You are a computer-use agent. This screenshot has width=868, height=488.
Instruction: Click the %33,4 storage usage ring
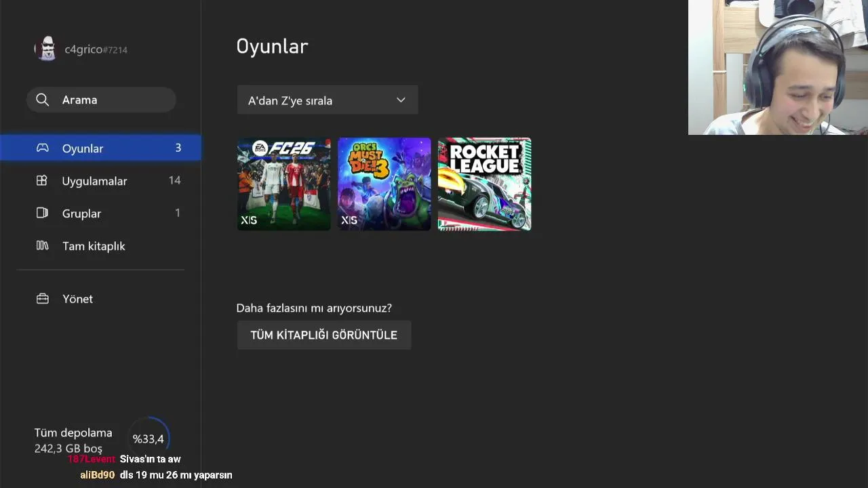point(149,439)
